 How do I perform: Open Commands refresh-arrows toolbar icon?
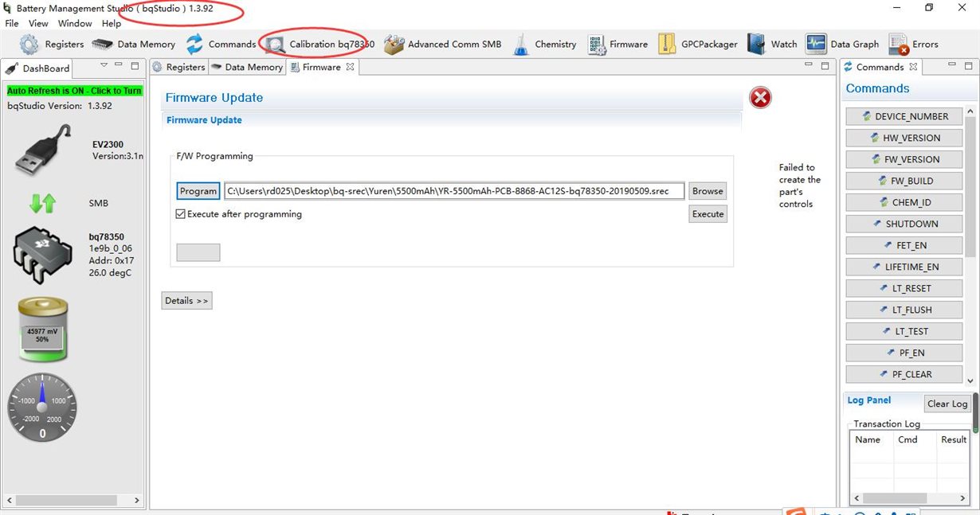(194, 45)
